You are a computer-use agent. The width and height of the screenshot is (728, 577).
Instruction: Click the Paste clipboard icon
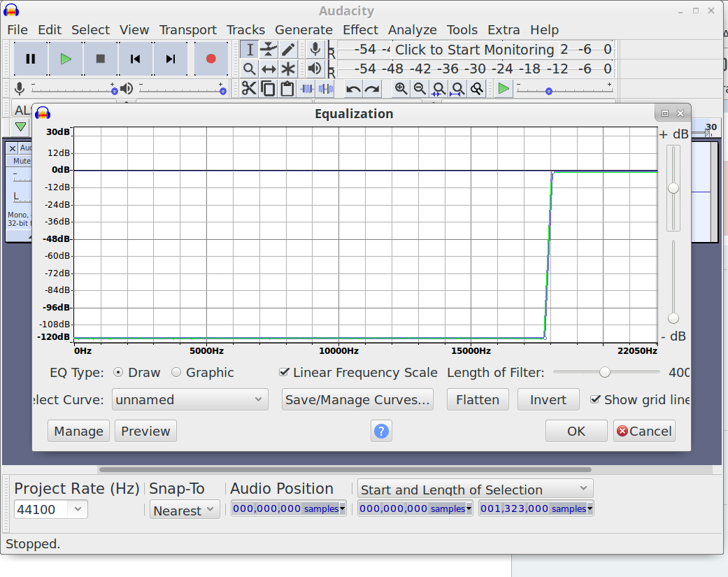(287, 88)
